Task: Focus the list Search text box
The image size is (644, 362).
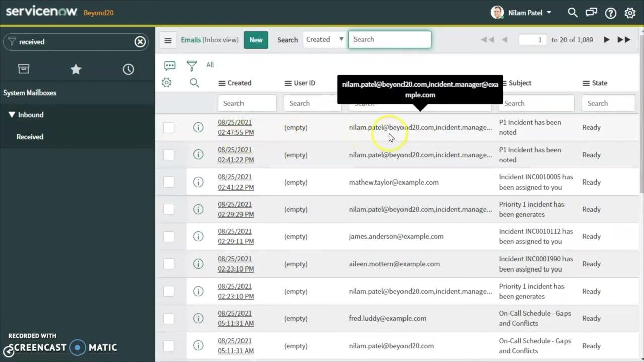Action: (x=389, y=40)
